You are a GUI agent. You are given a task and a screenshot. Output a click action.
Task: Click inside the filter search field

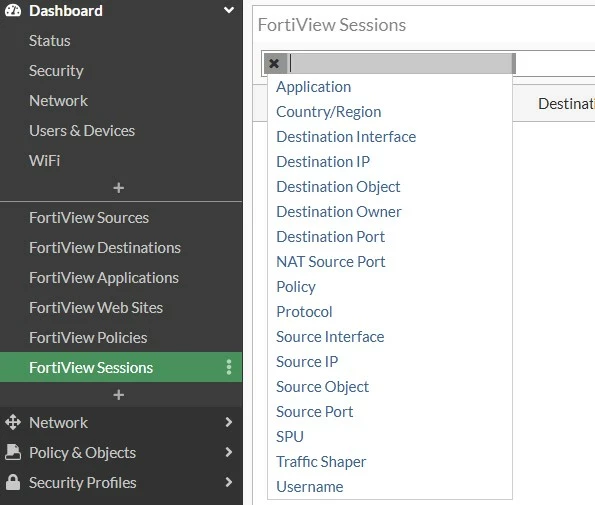[x=400, y=63]
